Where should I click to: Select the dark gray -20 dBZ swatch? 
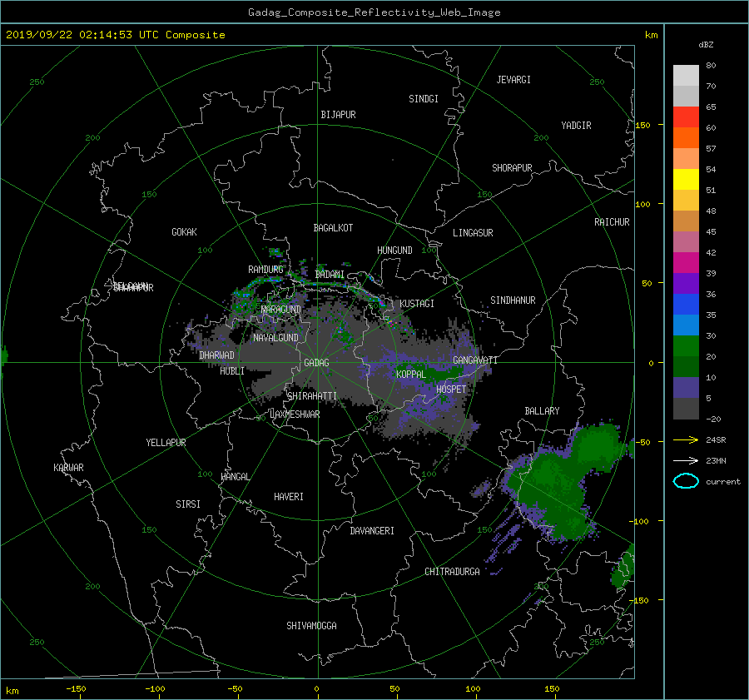686,409
